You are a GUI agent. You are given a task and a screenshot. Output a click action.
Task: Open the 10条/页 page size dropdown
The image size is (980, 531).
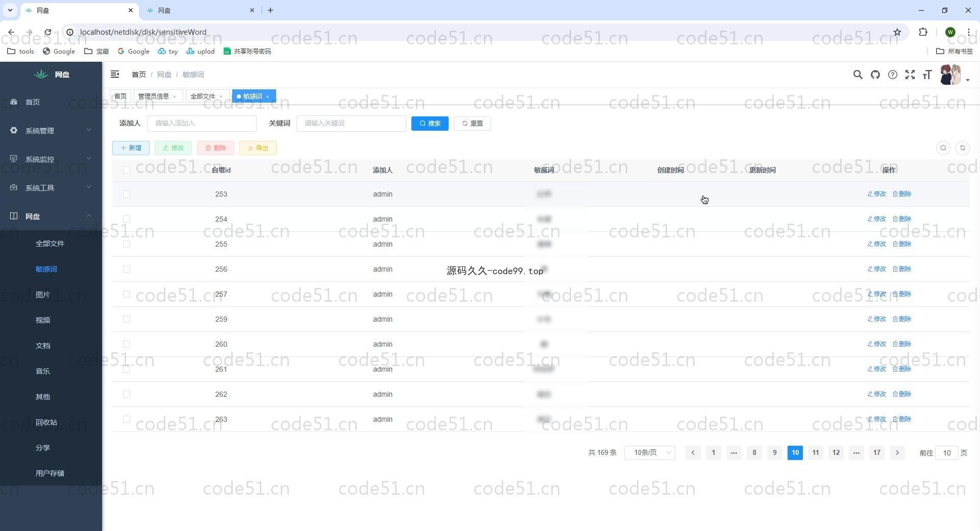(x=650, y=453)
